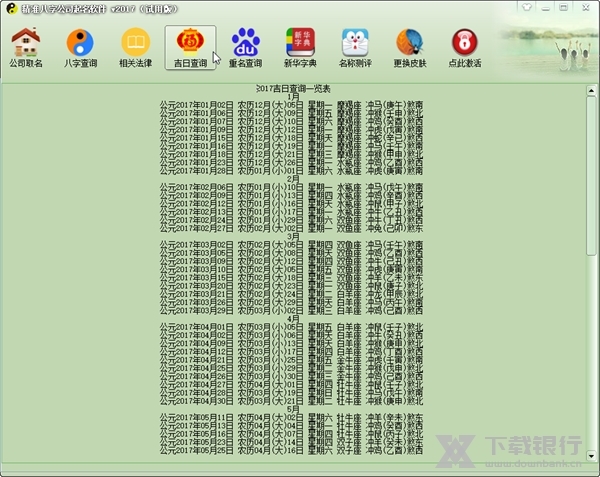Click scrollbar down arrow
The image size is (600, 477).
(x=591, y=456)
